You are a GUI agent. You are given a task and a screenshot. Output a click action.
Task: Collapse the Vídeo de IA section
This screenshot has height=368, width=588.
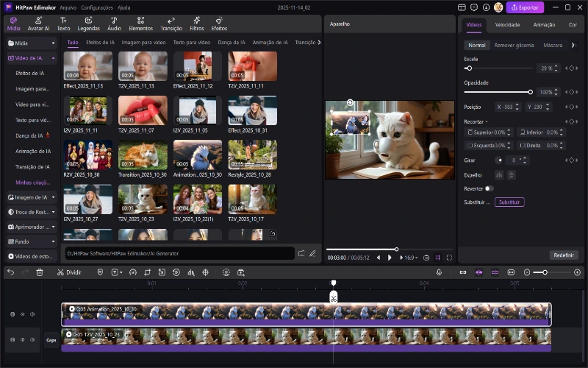click(x=54, y=57)
